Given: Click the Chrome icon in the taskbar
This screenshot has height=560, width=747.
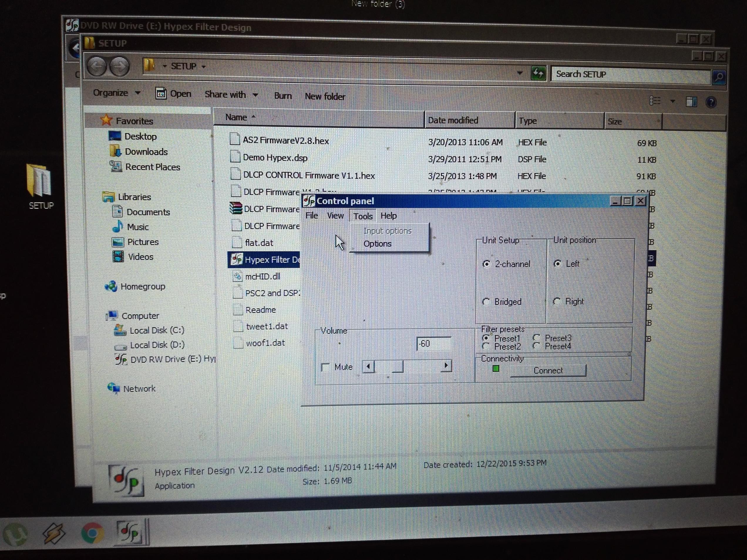Looking at the screenshot, I should tap(92, 533).
